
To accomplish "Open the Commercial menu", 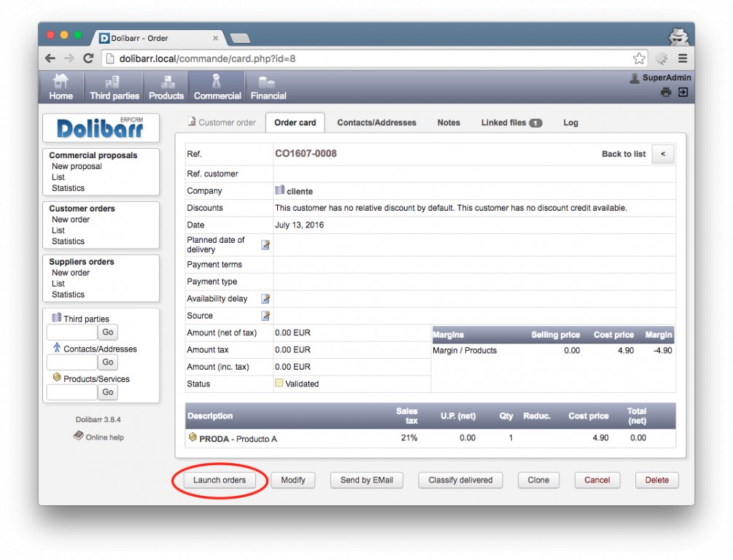I will [x=217, y=87].
